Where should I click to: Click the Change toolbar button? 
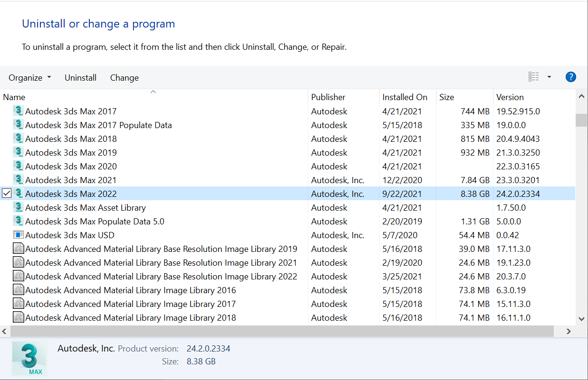pyautogui.click(x=124, y=78)
